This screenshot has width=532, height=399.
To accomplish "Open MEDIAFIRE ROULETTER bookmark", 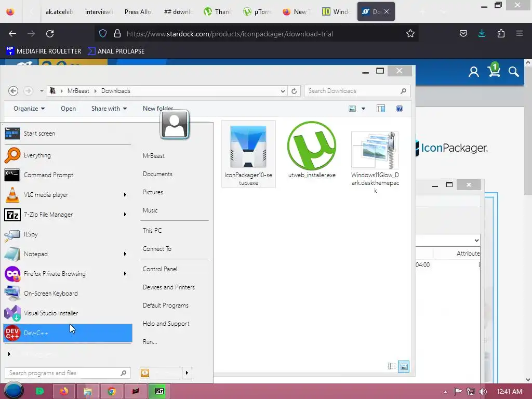I will [44, 51].
